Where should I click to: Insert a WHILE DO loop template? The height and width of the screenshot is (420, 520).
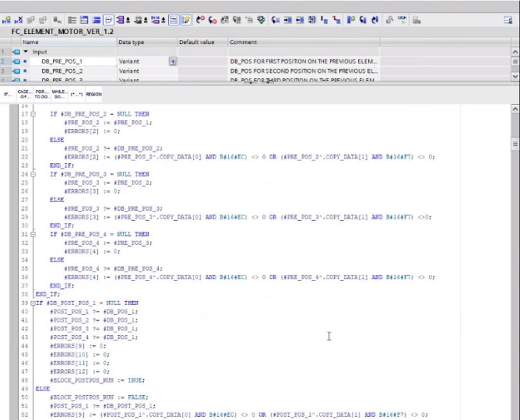click(59, 94)
